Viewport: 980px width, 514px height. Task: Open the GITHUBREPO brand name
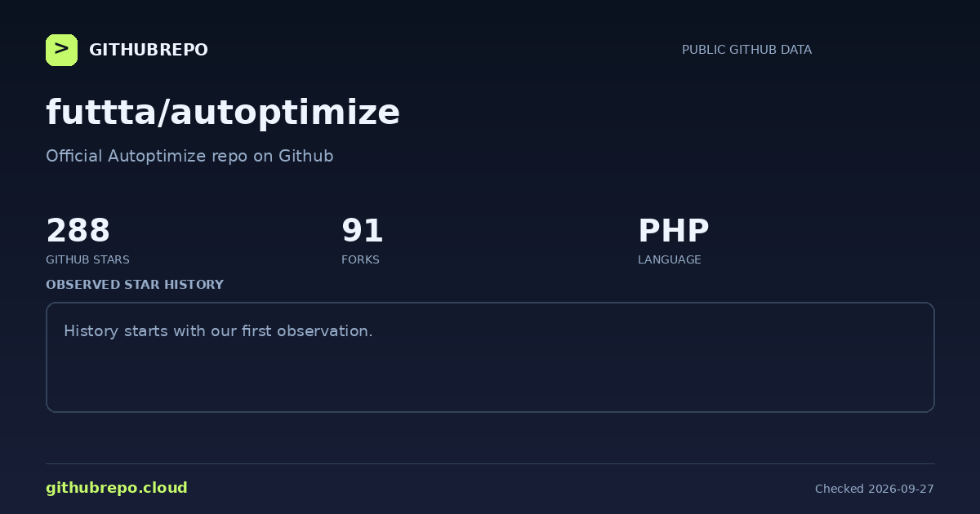148,50
